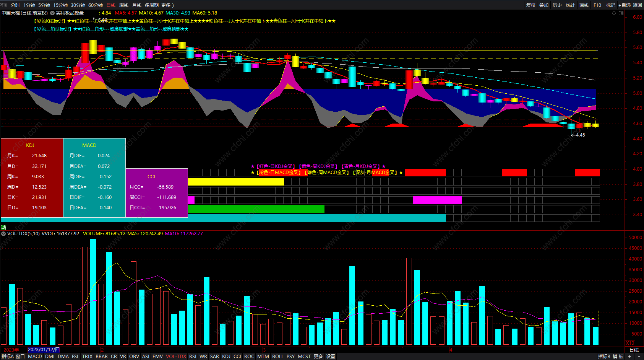Zoom in with the plus button
Screen dimensions: 644x360
click(x=629, y=356)
